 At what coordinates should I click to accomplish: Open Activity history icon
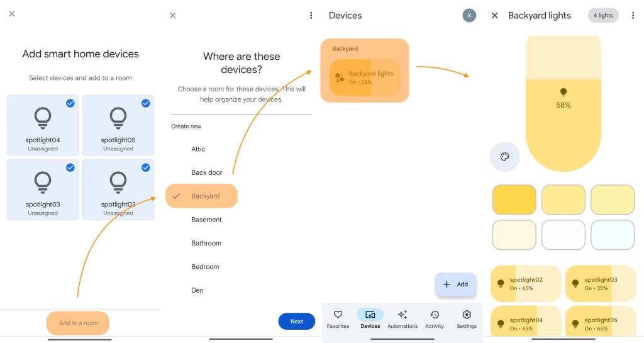(x=435, y=318)
